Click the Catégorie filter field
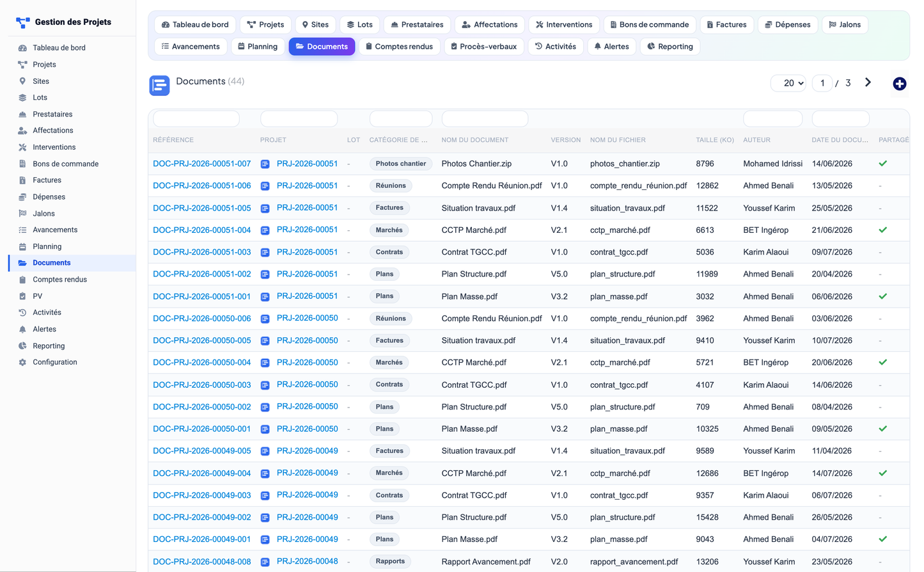This screenshot has height=572, width=924. click(x=401, y=119)
